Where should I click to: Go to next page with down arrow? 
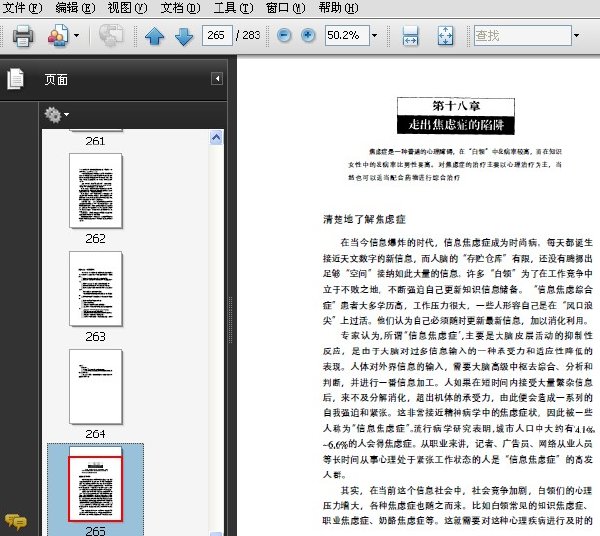(184, 36)
